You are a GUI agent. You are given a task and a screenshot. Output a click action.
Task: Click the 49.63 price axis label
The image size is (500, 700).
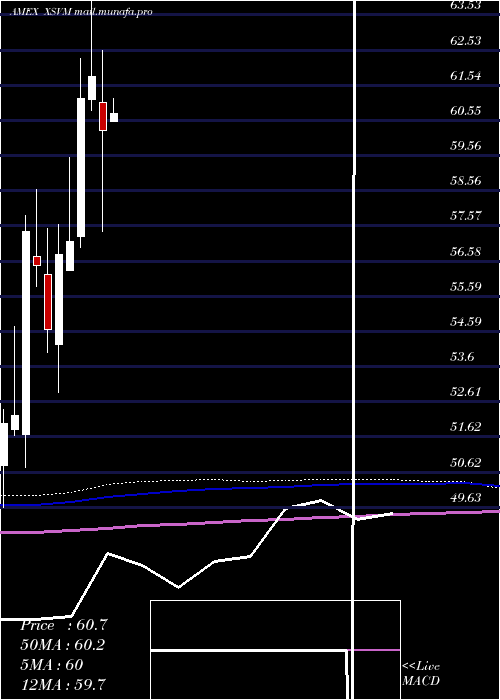[x=466, y=498]
